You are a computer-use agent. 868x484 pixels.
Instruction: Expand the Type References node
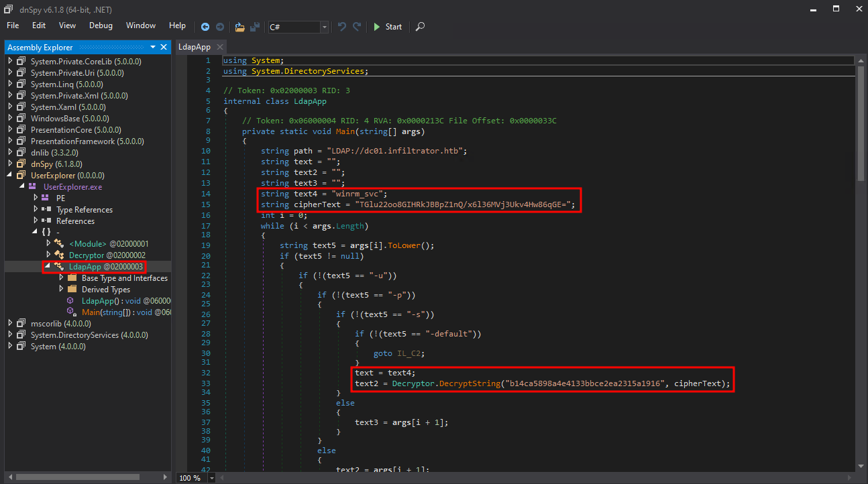click(x=36, y=210)
